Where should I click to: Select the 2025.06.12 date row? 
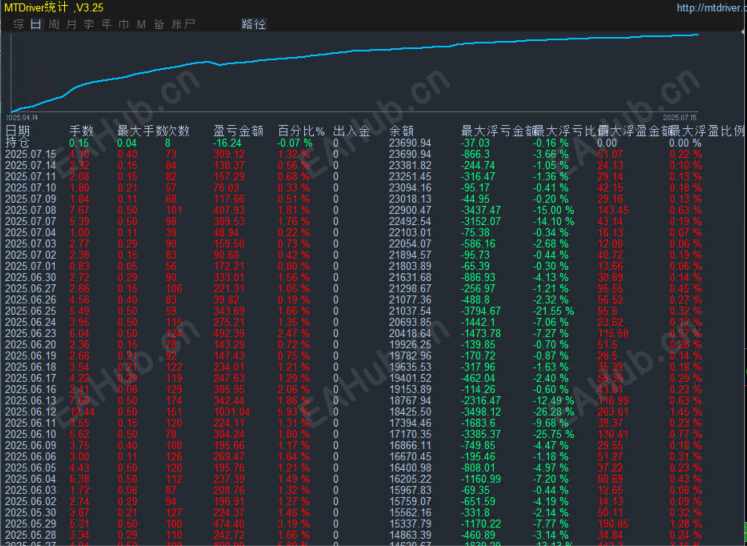pyautogui.click(x=30, y=412)
